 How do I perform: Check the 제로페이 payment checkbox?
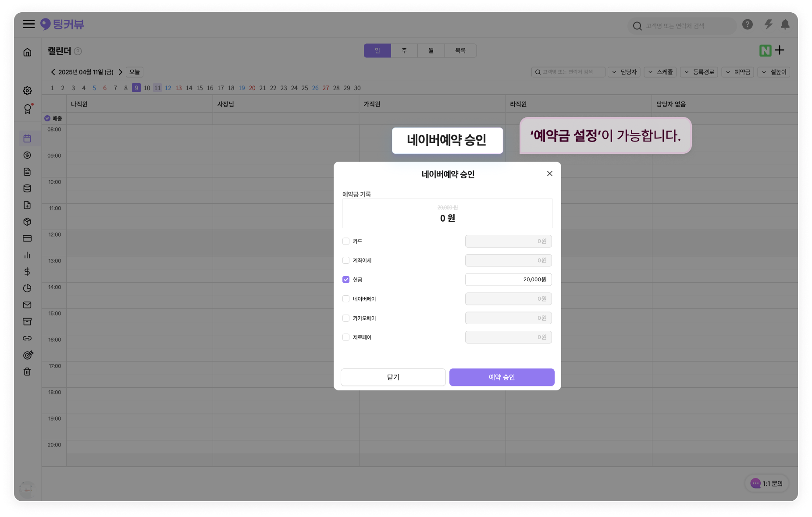346,337
